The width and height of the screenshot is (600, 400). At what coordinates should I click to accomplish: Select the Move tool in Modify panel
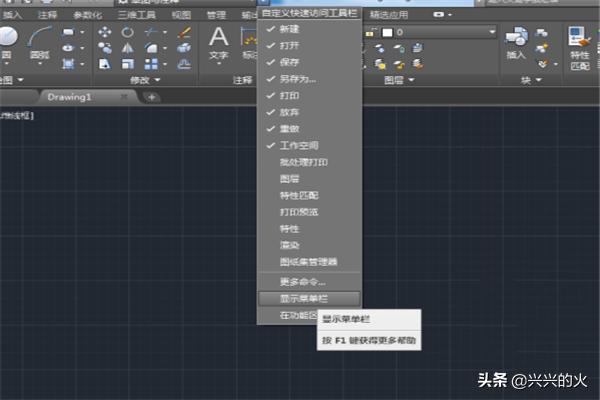point(105,32)
